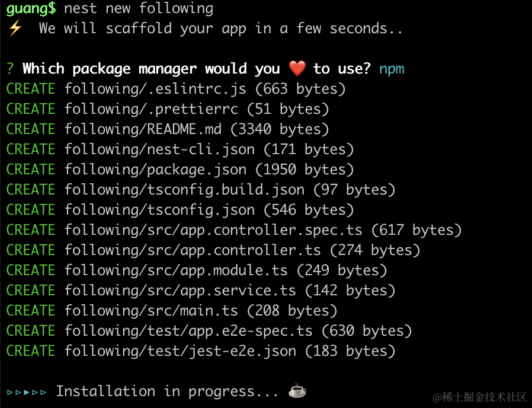Click the guang$ shell prompt
The height and width of the screenshot is (408, 532).
click(x=31, y=9)
